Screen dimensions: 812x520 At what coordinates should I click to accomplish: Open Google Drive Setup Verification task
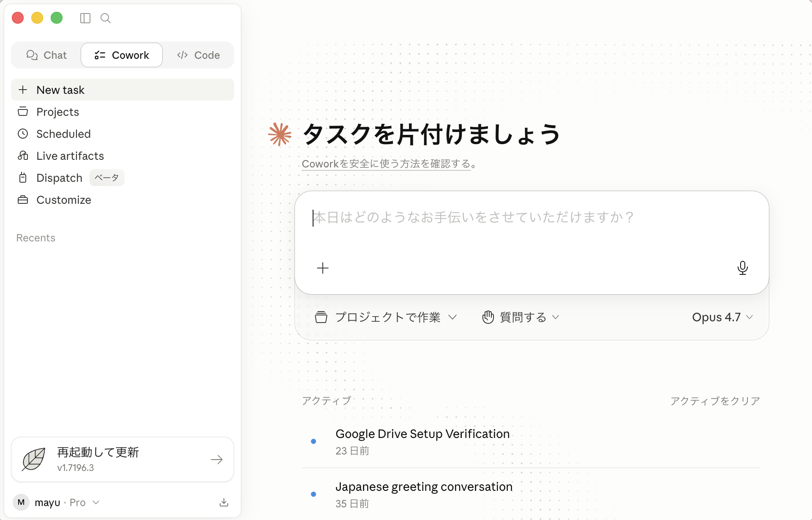coord(531,441)
